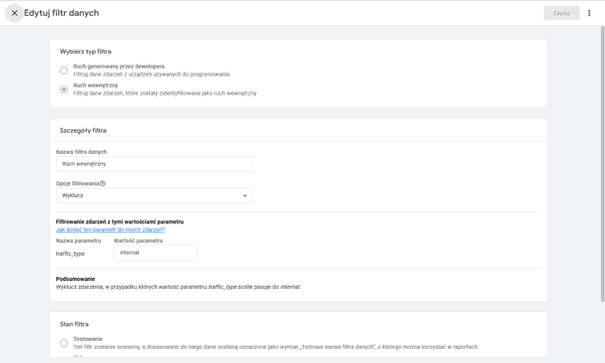This screenshot has height=363, width=605.
Task: Close the Edytuj filtr danych panel
Action: [x=14, y=13]
